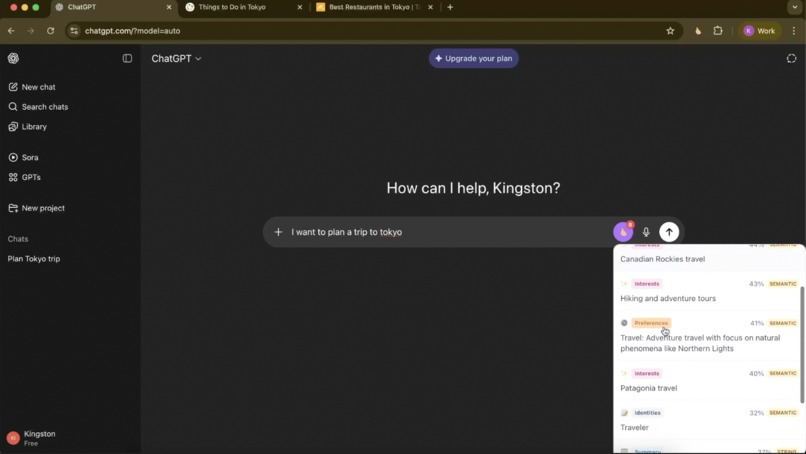The height and width of the screenshot is (454, 806).
Task: Open site information icon in address bar
Action: [75, 31]
